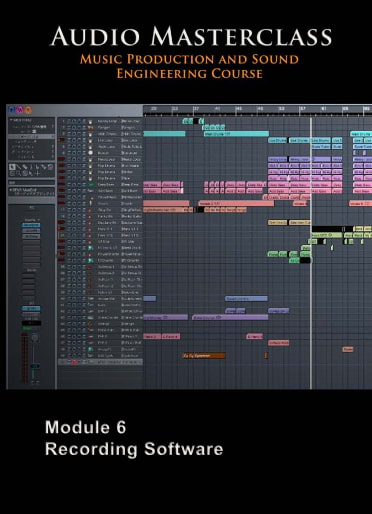Select the Pencil tool in toolbox
Screen dimensions: 372x514
(19, 167)
